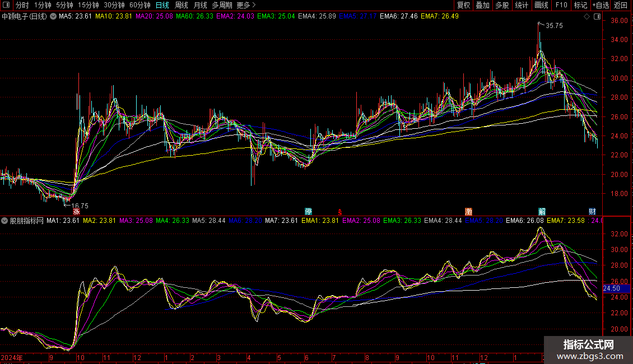Click the 激 event marker icon
633x364 pixels.
[x=468, y=212]
